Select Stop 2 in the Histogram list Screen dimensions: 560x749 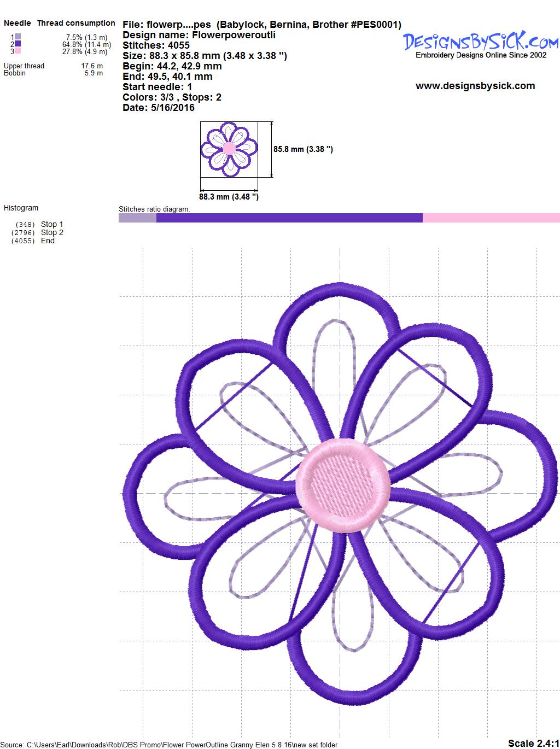[52, 232]
